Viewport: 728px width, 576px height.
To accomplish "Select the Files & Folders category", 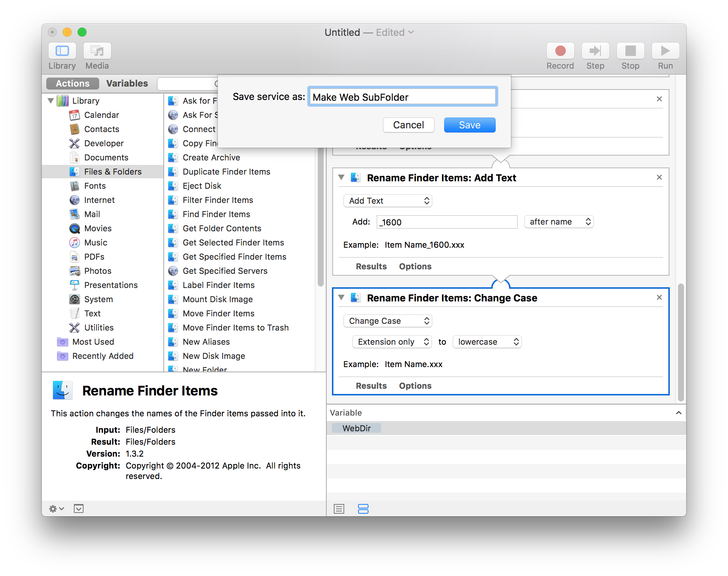I will pos(103,172).
